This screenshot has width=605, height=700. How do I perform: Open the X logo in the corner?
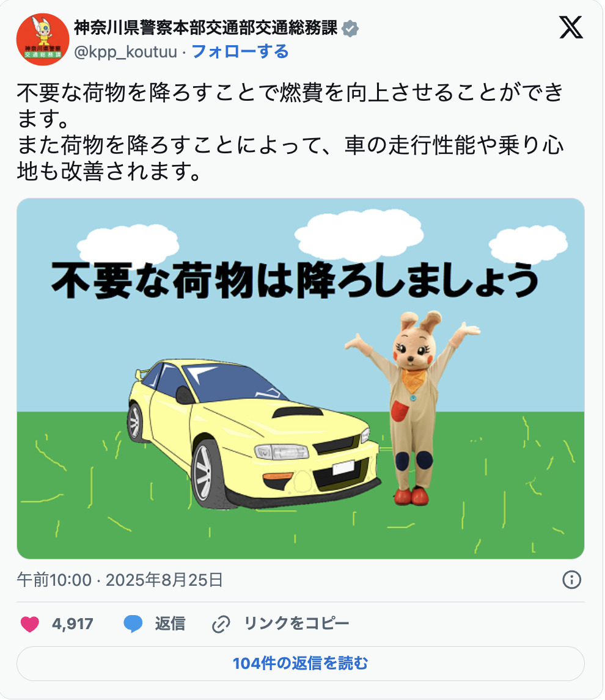click(x=571, y=27)
